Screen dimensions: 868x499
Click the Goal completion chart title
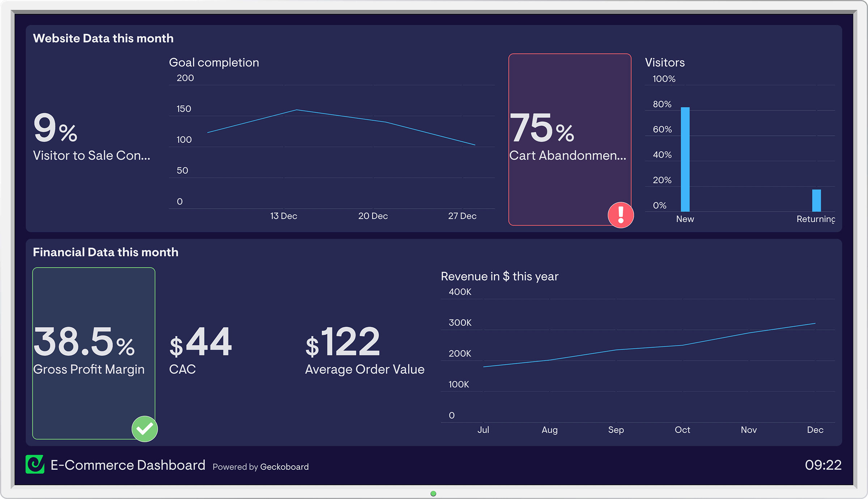[x=214, y=63]
